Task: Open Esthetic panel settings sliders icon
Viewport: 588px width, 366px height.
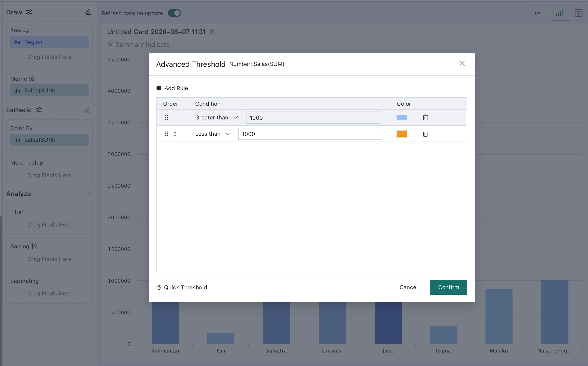Action: (39, 110)
